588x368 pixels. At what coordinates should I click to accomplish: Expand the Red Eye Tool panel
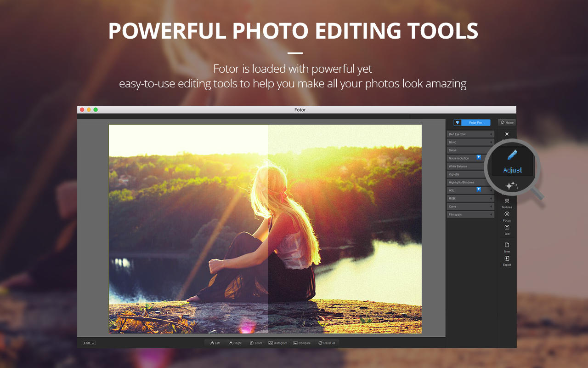(x=470, y=134)
